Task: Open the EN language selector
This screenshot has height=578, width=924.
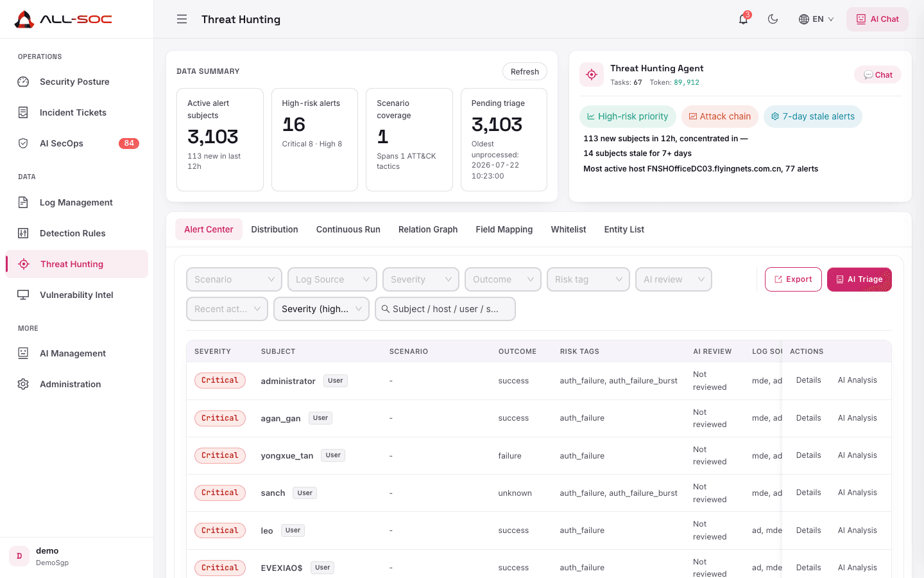Action: [x=816, y=19]
